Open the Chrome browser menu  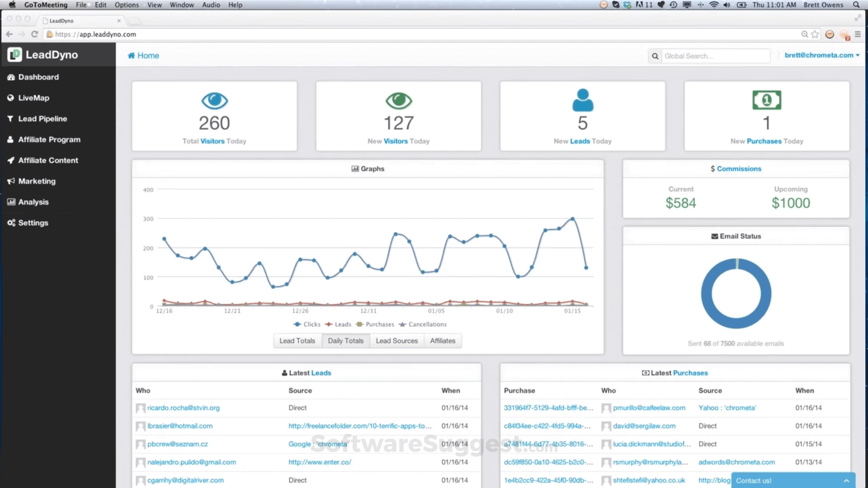coord(858,34)
